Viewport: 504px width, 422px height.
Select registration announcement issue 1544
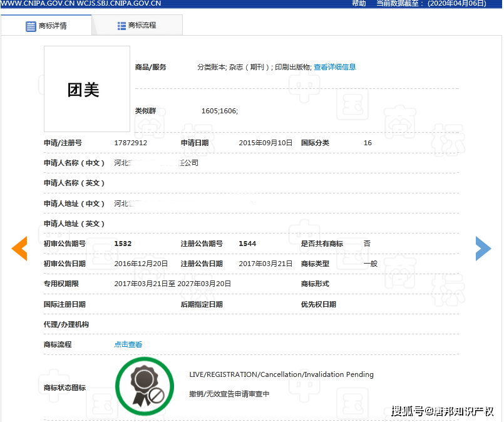247,244
